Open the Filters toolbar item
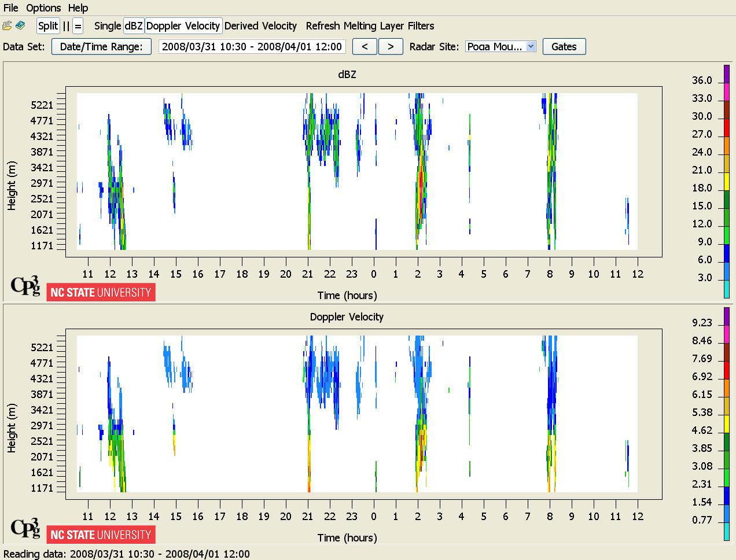The height and width of the screenshot is (560, 736). click(x=421, y=26)
